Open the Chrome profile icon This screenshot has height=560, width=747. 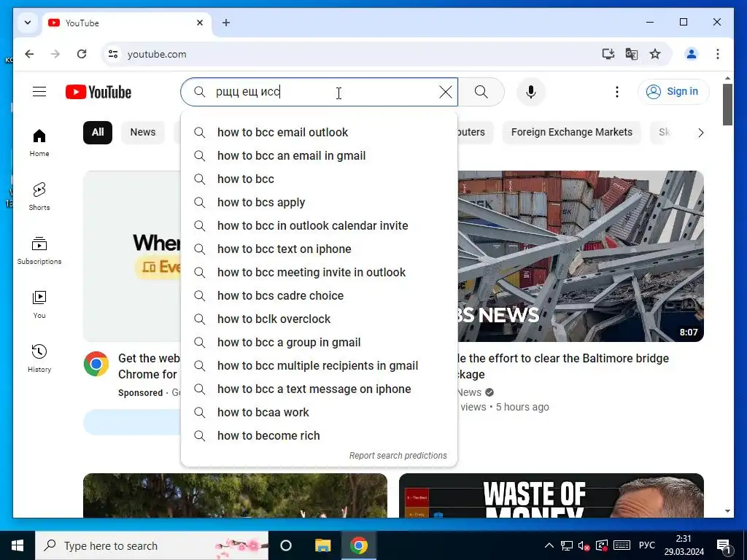pyautogui.click(x=692, y=54)
